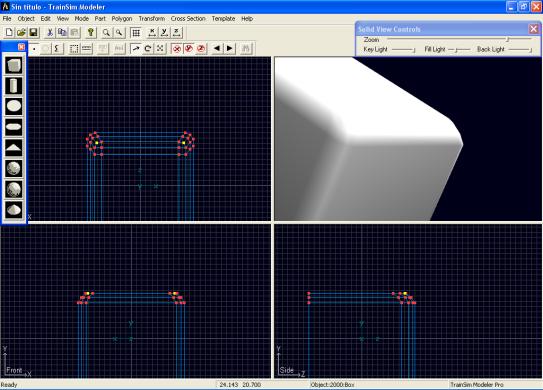The height and width of the screenshot is (390, 543).
Task: Select the box primitive tool
Action: (14, 65)
